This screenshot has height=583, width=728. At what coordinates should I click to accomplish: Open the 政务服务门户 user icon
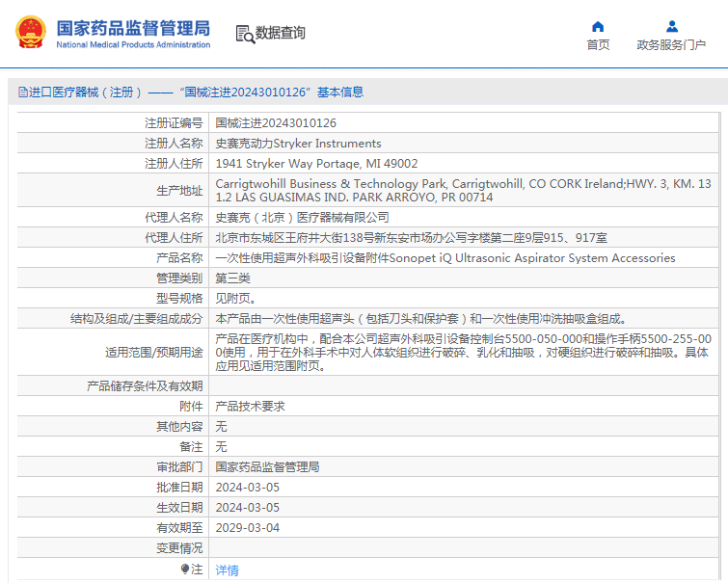point(671,26)
